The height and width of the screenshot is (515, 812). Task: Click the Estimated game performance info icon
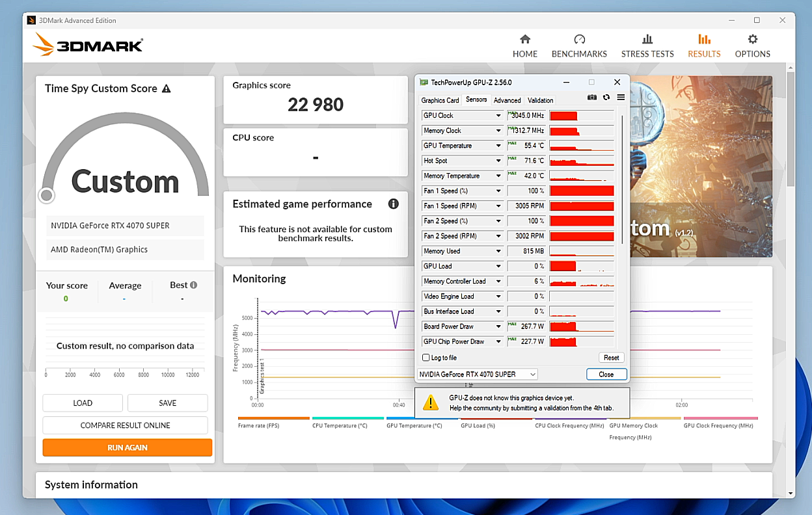pyautogui.click(x=394, y=204)
